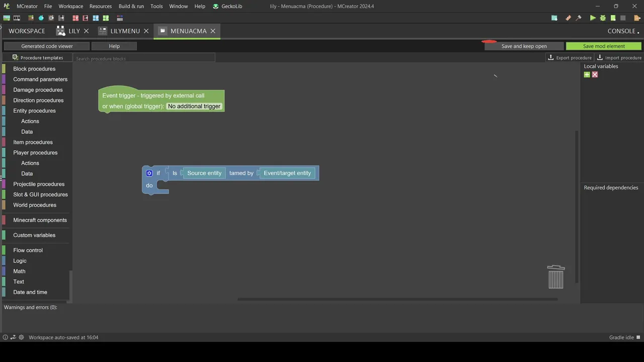Click the cyan round icon in the toolbar
This screenshot has height=362, width=644.
(41, 18)
